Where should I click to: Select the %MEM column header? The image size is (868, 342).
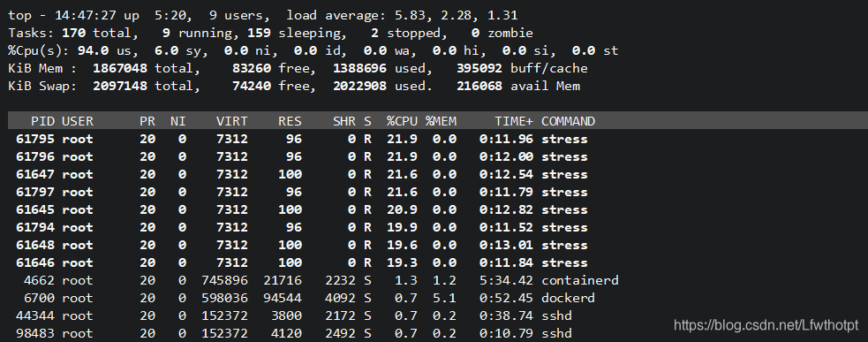pyautogui.click(x=441, y=121)
